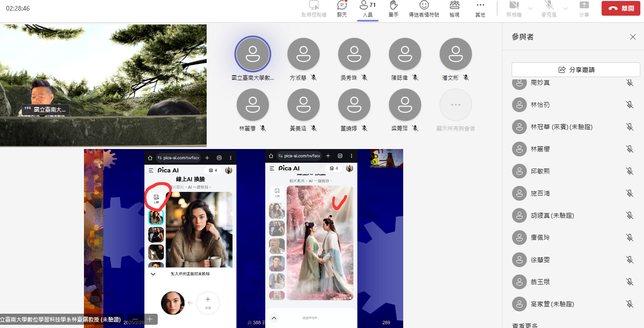Click the 上傳 upload icon in left Pica AI screen

(156, 199)
